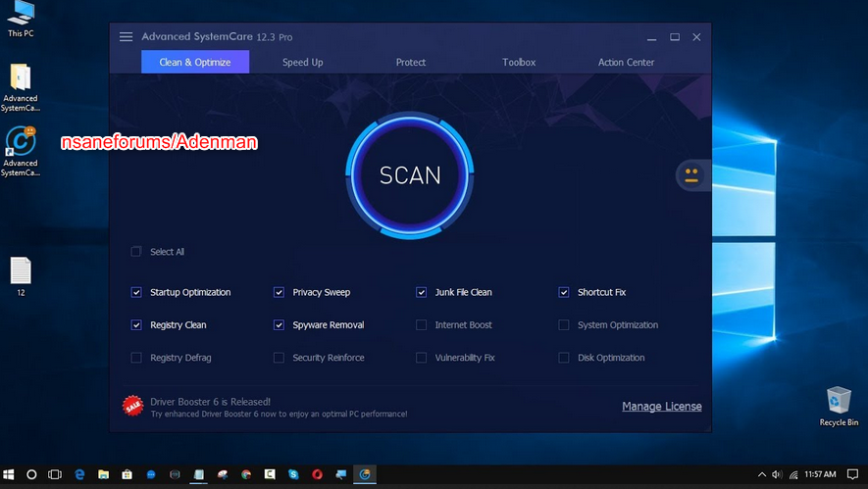The width and height of the screenshot is (868, 489).
Task: Open the Recycle Bin
Action: click(839, 407)
